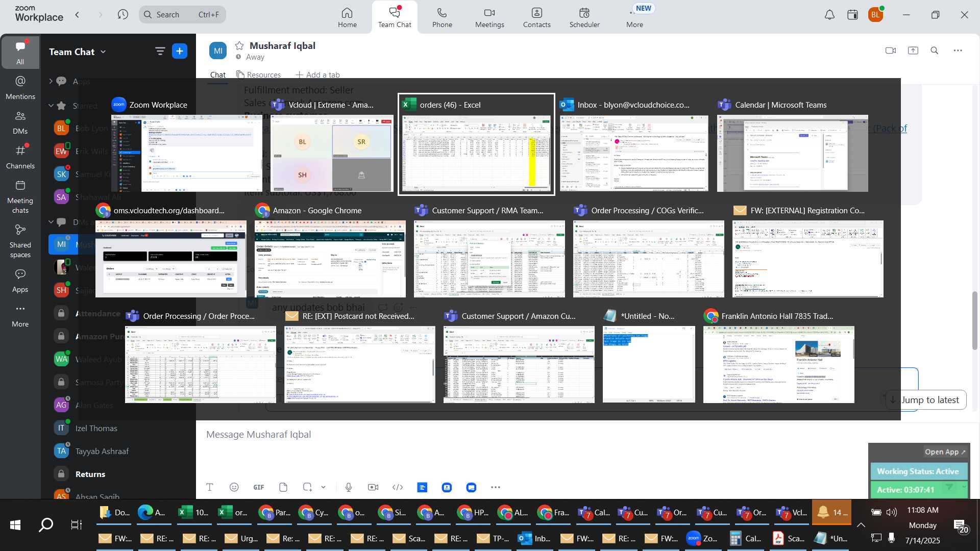Screen dimensions: 980x551
Task: Open the Resources tab
Action: [x=258, y=75]
